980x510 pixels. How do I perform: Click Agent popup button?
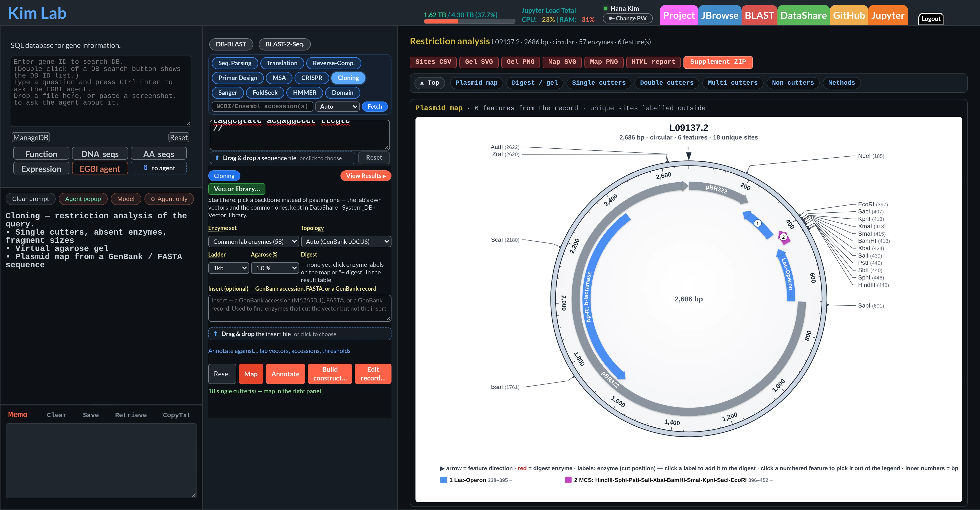[x=82, y=199]
